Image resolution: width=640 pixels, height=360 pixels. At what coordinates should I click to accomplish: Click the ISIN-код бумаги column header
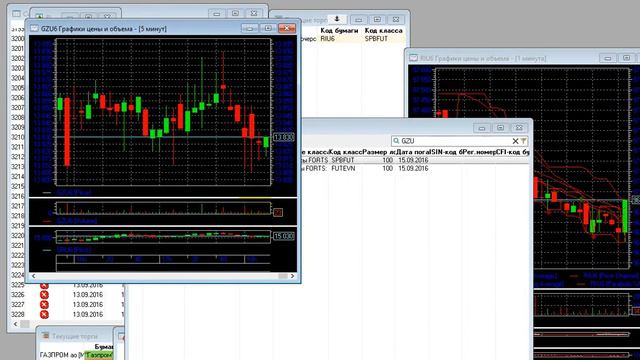tap(445, 152)
